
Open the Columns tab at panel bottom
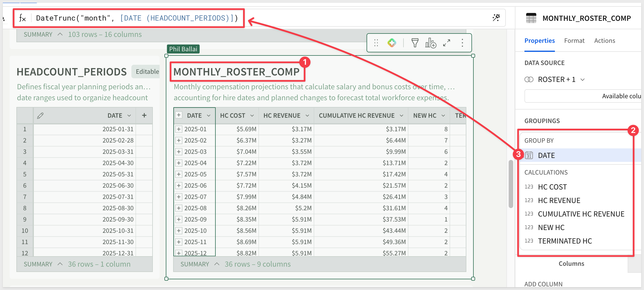(x=571, y=264)
